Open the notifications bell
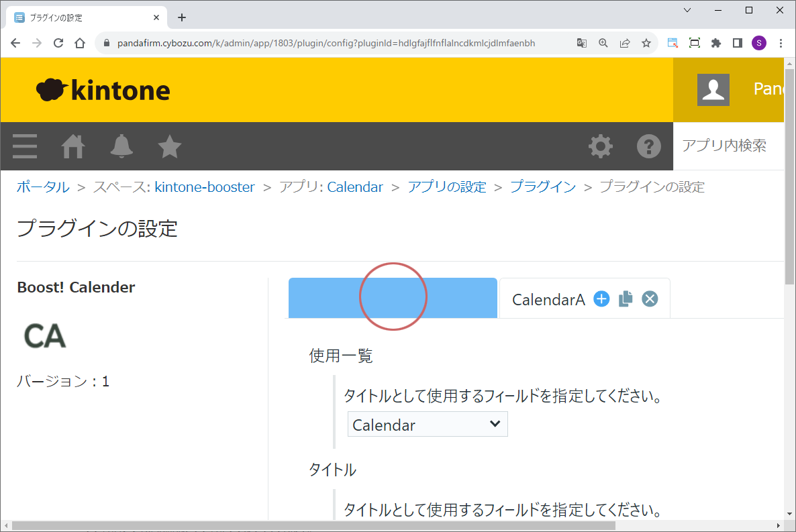The image size is (796, 532). 121,146
